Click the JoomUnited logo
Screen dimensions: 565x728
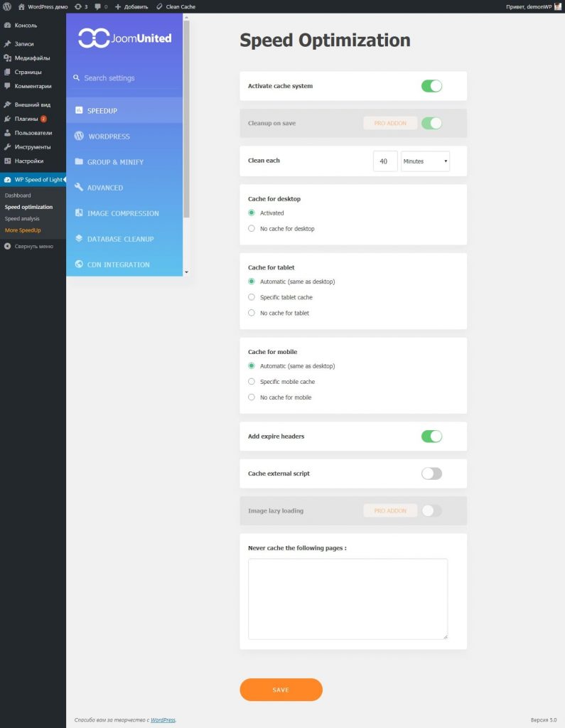[x=124, y=38]
